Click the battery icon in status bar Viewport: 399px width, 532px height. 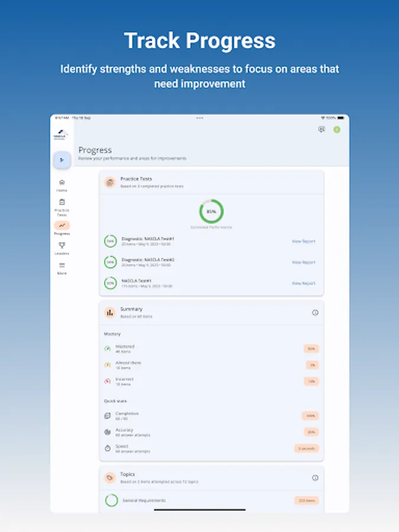point(340,118)
